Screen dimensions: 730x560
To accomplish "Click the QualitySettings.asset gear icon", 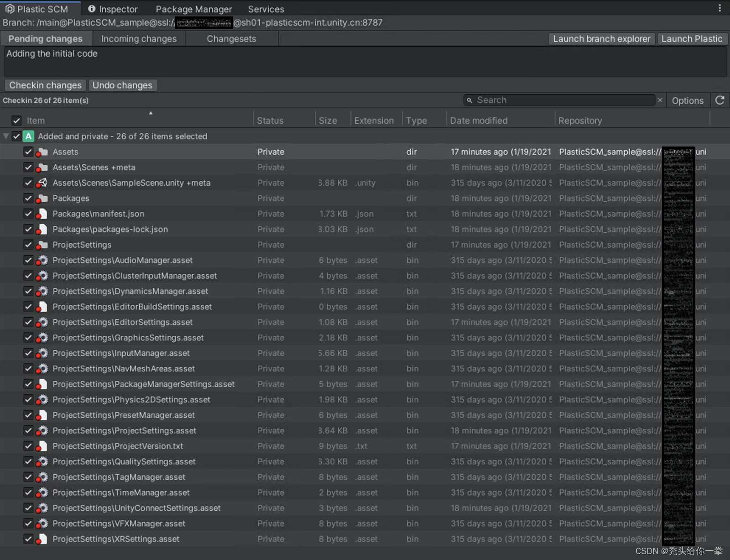I will [x=42, y=462].
